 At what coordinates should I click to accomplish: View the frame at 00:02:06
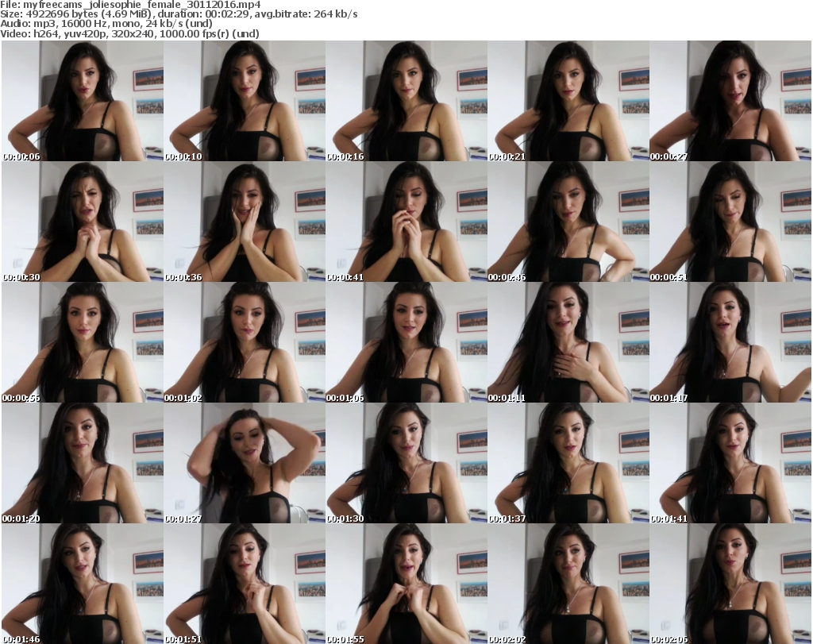[x=730, y=584]
